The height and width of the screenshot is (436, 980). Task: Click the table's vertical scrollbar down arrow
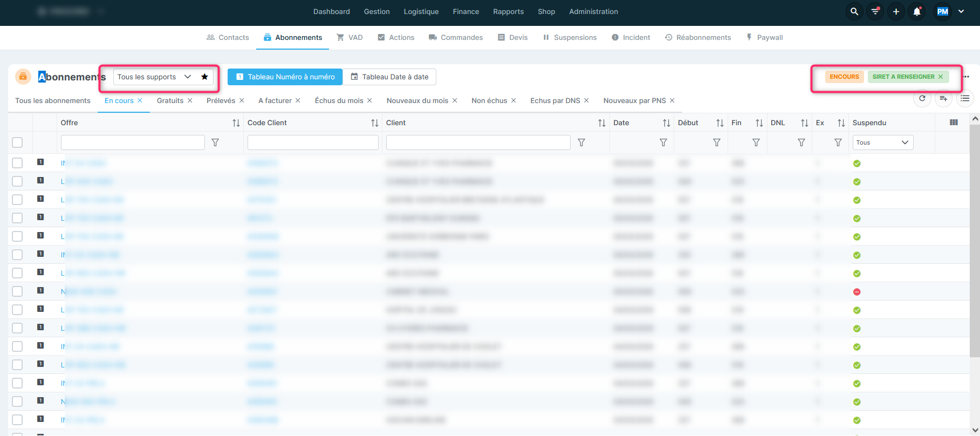[975, 430]
